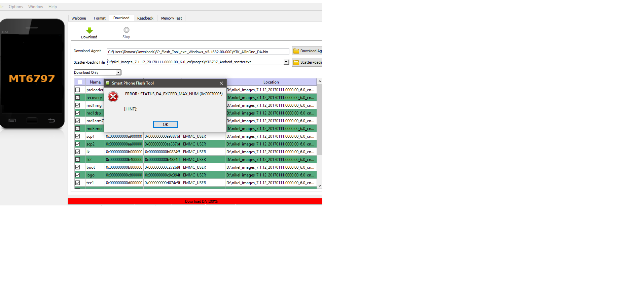Click the Download-Agent path input field
644x294 pixels.
pyautogui.click(x=198, y=52)
